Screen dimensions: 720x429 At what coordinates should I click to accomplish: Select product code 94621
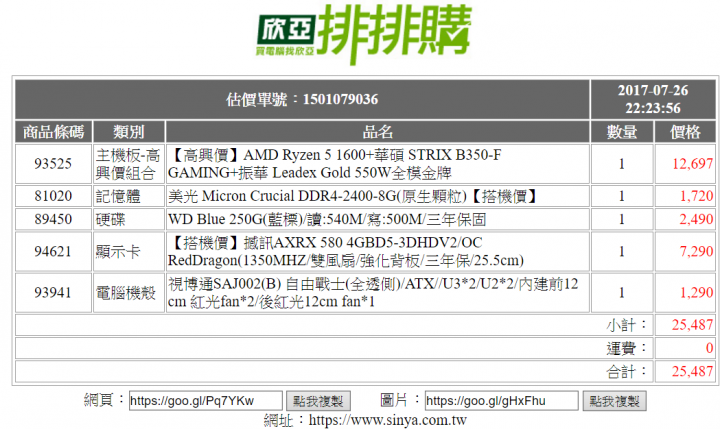(53, 251)
